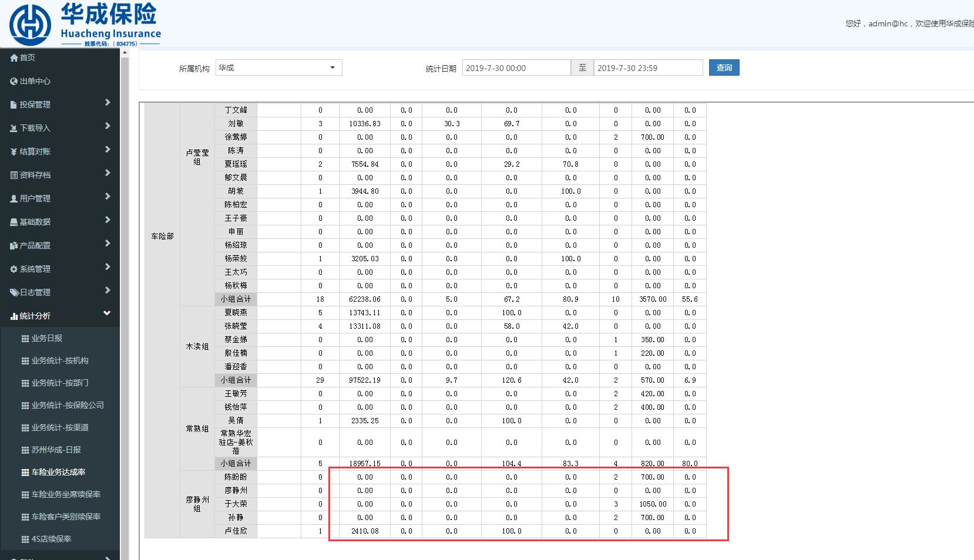Click the name cell 卢佳欣
Image resolution: width=974 pixels, height=560 pixels.
pos(236,531)
